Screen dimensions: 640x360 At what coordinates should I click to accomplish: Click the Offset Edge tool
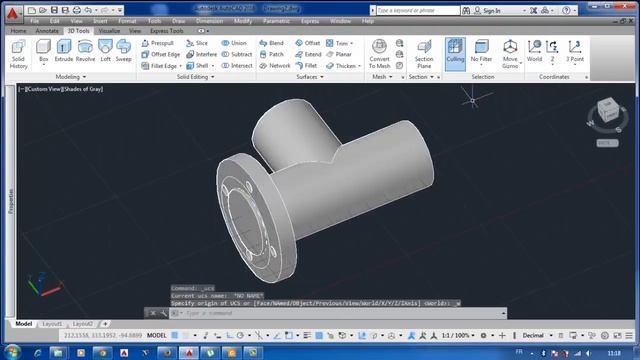pyautogui.click(x=161, y=54)
